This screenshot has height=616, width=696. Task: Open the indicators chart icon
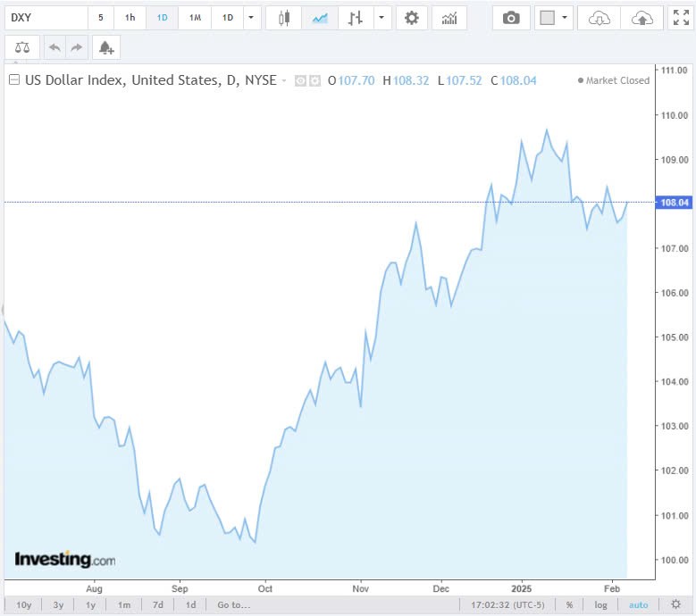(x=449, y=18)
